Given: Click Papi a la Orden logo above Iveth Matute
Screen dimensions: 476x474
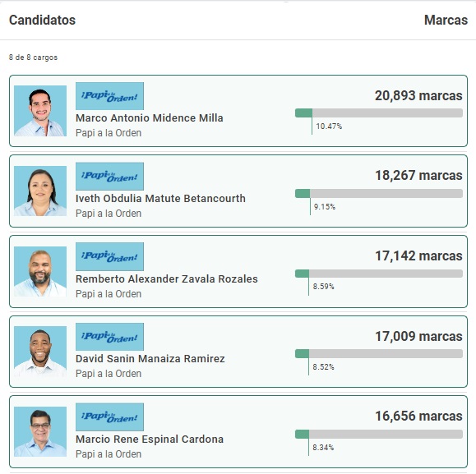Looking at the screenshot, I should 109,176.
